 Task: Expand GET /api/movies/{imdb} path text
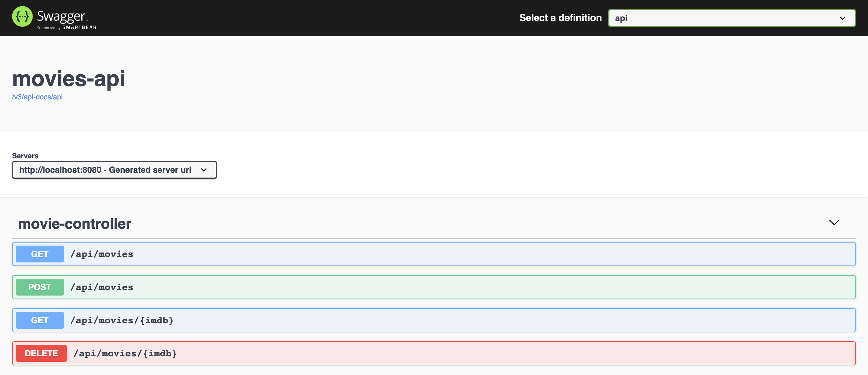122,320
